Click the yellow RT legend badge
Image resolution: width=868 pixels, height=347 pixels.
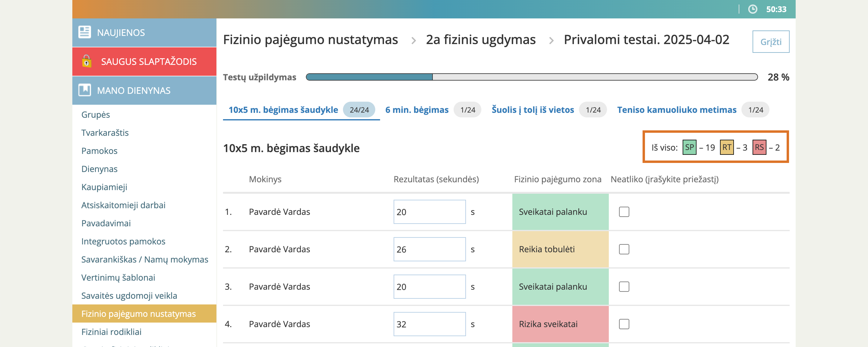coord(726,147)
